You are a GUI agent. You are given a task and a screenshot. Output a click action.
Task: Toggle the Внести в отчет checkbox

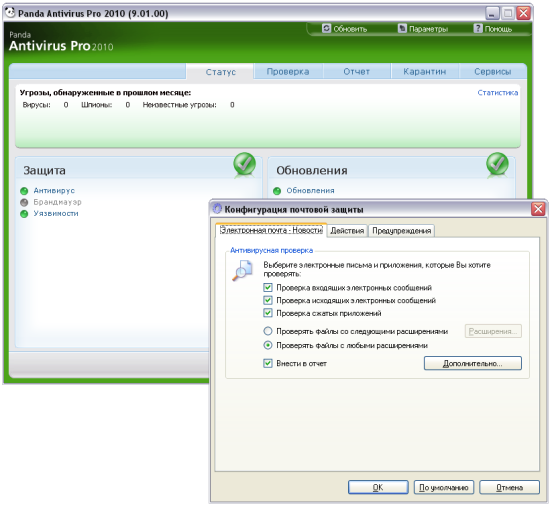click(x=268, y=363)
